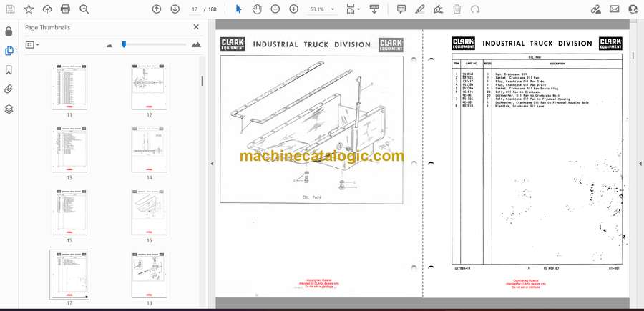The height and width of the screenshot is (311, 644).
Task: Go to previous page arrow
Action: [x=157, y=9]
